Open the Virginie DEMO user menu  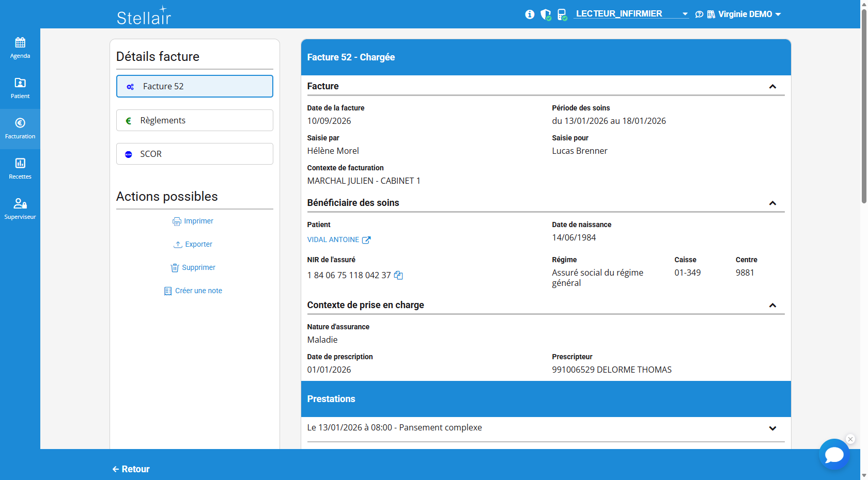[x=749, y=14]
